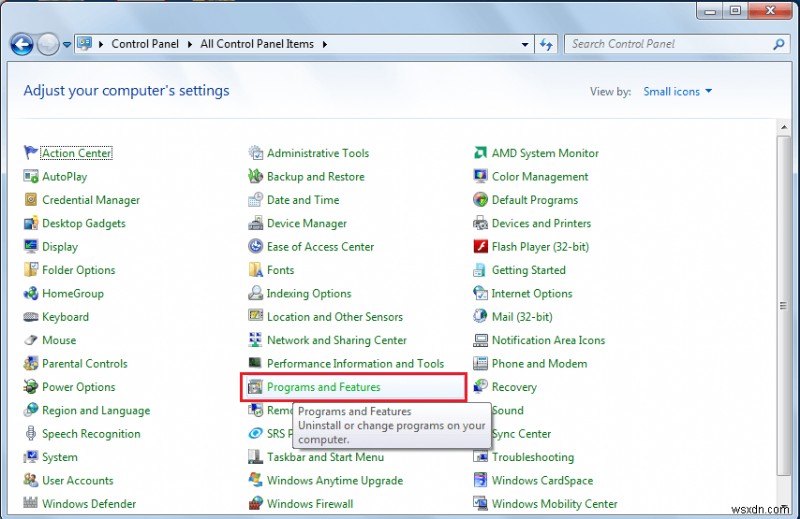Click the vertical scrollbar thumb
Screen dimensions: 800x519
tap(783, 306)
